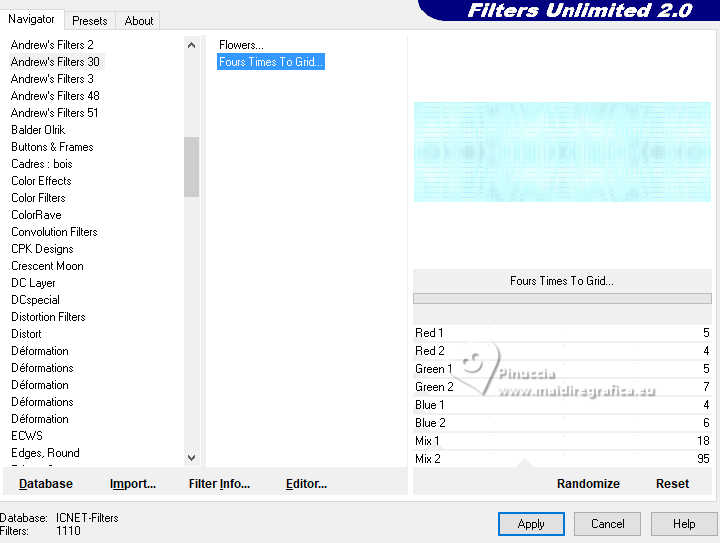Select Andrew's Filters 48 category
Viewport: 720px width, 543px height.
coord(55,96)
